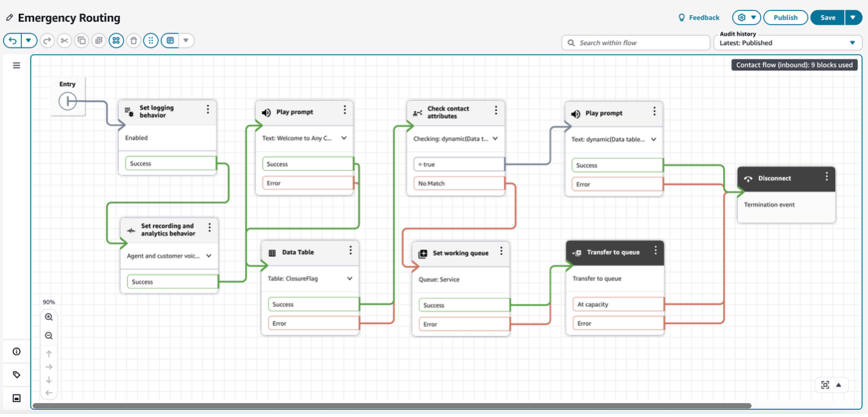
Task: Click the Copy blocks icon
Action: tap(81, 40)
